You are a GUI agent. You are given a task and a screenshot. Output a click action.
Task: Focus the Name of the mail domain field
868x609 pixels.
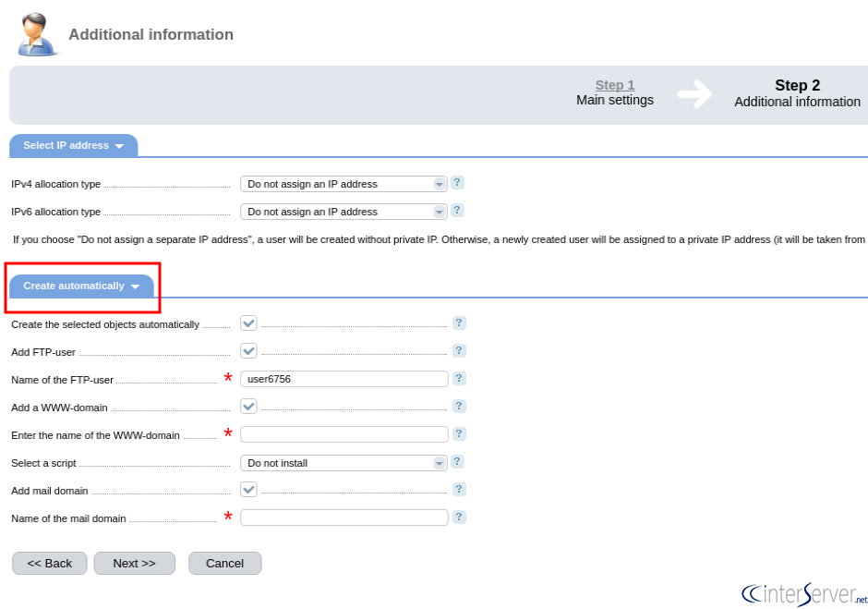(344, 518)
